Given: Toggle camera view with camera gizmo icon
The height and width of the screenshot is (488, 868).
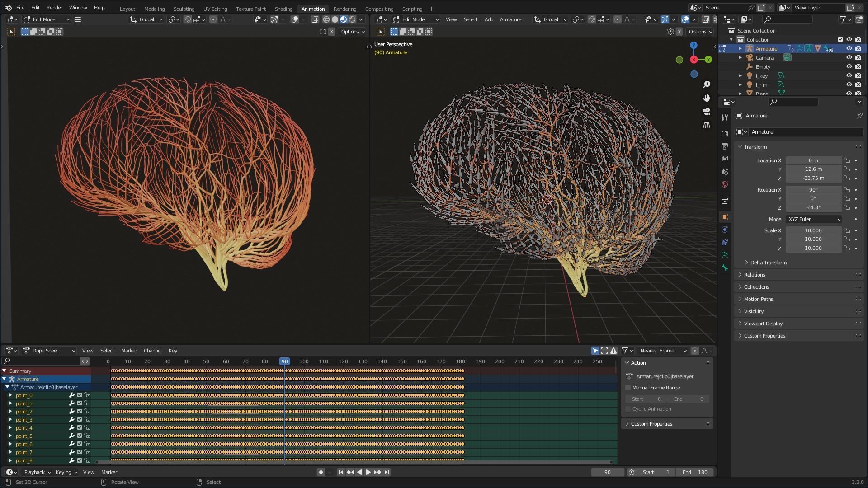Looking at the screenshot, I should tap(707, 112).
